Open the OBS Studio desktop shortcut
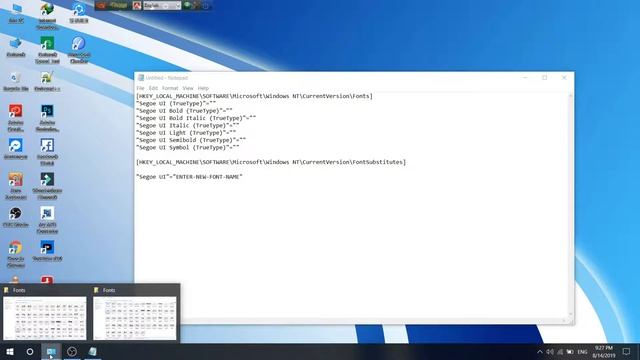Image resolution: width=640 pixels, height=360 pixels. coord(16,217)
